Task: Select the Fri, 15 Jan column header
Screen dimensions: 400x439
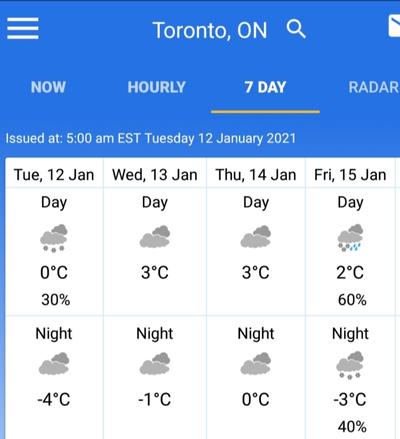Action: 350,175
